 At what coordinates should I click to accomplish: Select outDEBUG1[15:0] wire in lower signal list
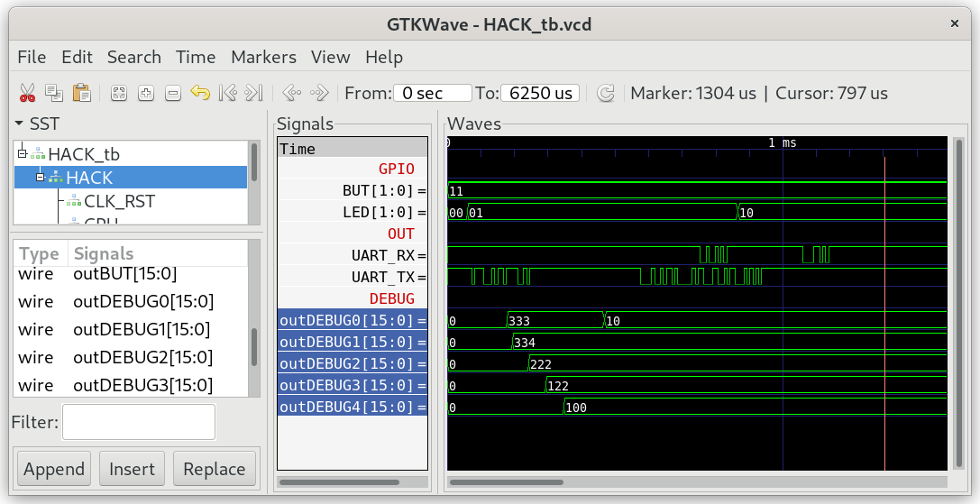tap(142, 330)
